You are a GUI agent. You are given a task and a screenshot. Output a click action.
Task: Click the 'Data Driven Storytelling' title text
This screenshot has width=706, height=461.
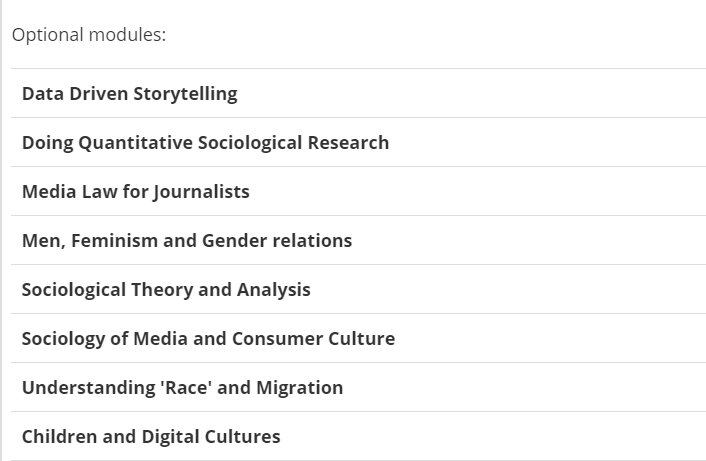point(129,93)
